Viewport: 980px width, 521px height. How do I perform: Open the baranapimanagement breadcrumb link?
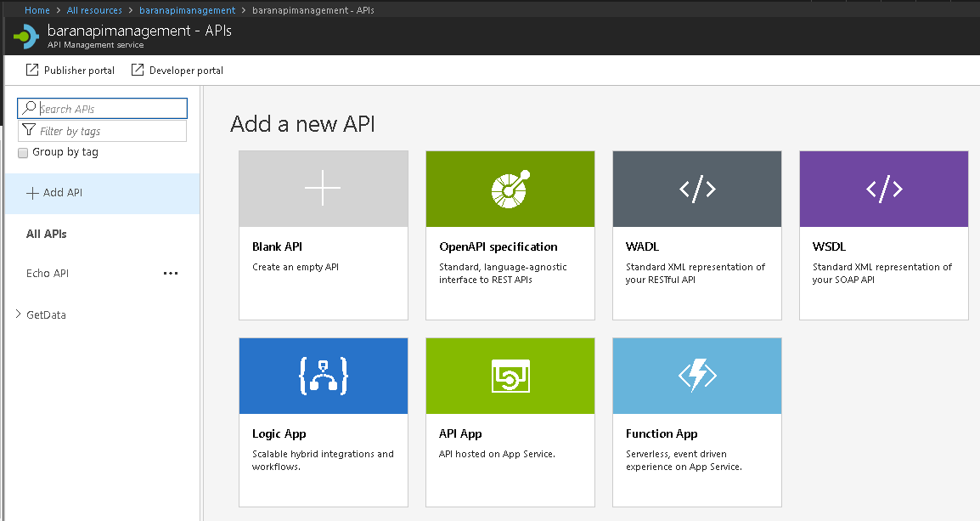(188, 10)
